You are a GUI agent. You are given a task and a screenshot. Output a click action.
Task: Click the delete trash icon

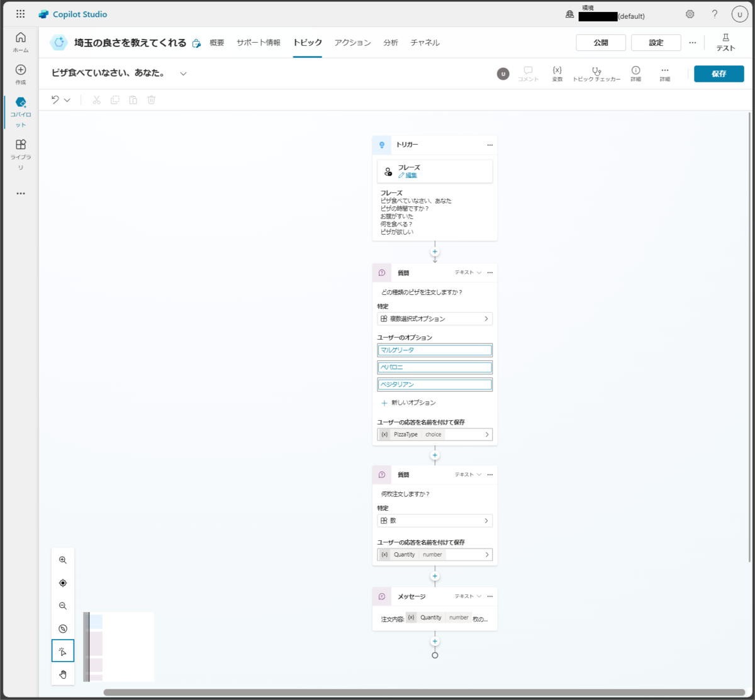coord(151,99)
